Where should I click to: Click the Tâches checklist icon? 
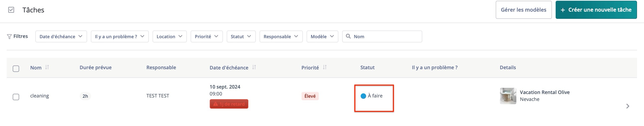tap(11, 10)
